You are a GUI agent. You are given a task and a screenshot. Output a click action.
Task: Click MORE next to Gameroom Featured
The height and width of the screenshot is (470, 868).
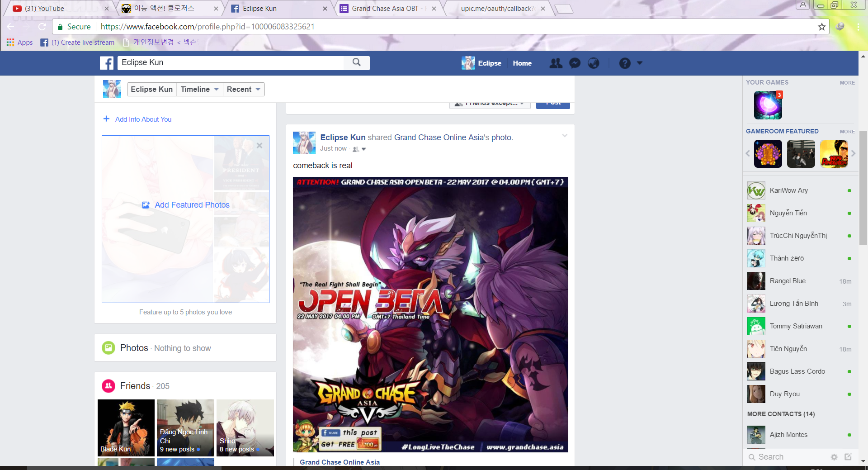tap(847, 132)
